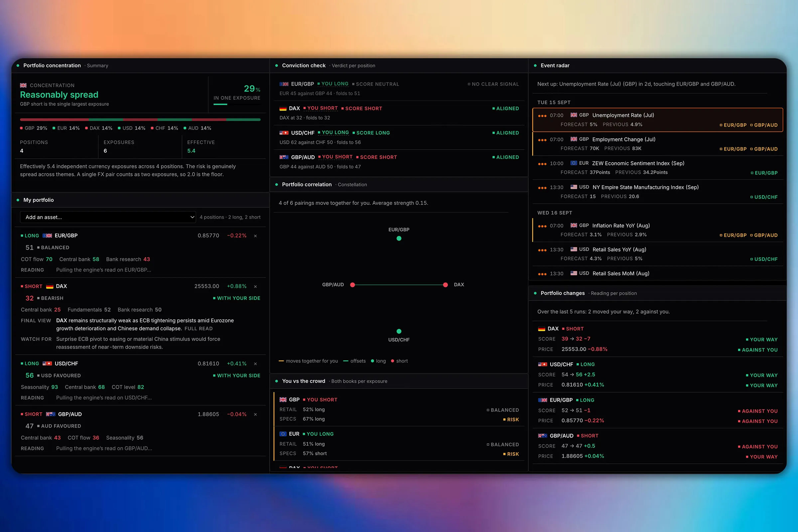This screenshot has width=798, height=532.
Task: Select the Constellation view label in Portfolio correlation
Action: click(352, 185)
